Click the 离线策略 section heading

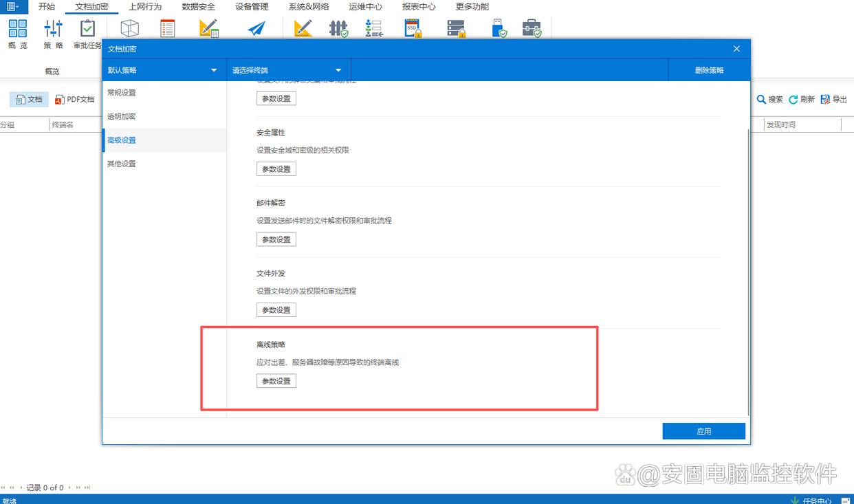point(270,344)
